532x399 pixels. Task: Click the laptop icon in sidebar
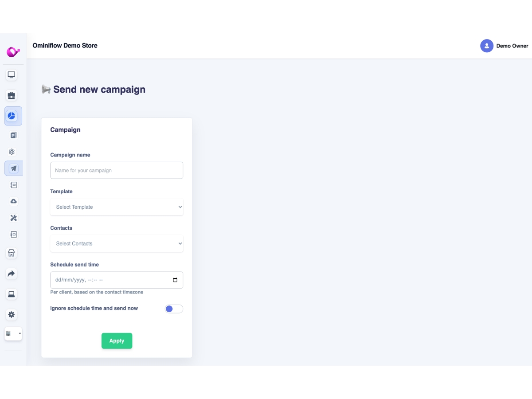click(12, 294)
